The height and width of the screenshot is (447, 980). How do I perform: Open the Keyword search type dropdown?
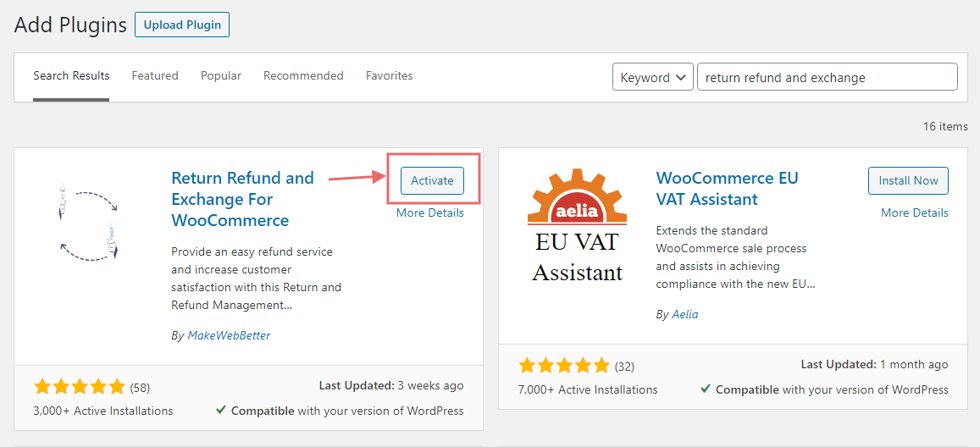pos(652,77)
